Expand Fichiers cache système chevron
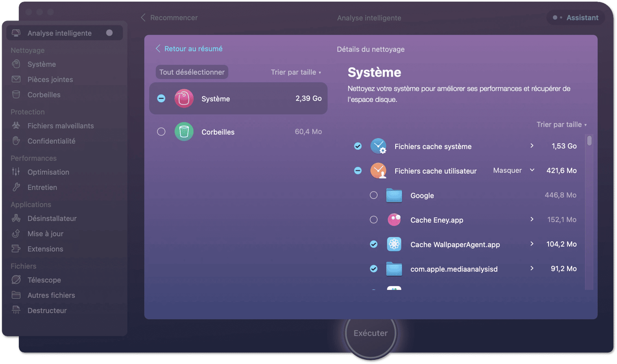 532,146
